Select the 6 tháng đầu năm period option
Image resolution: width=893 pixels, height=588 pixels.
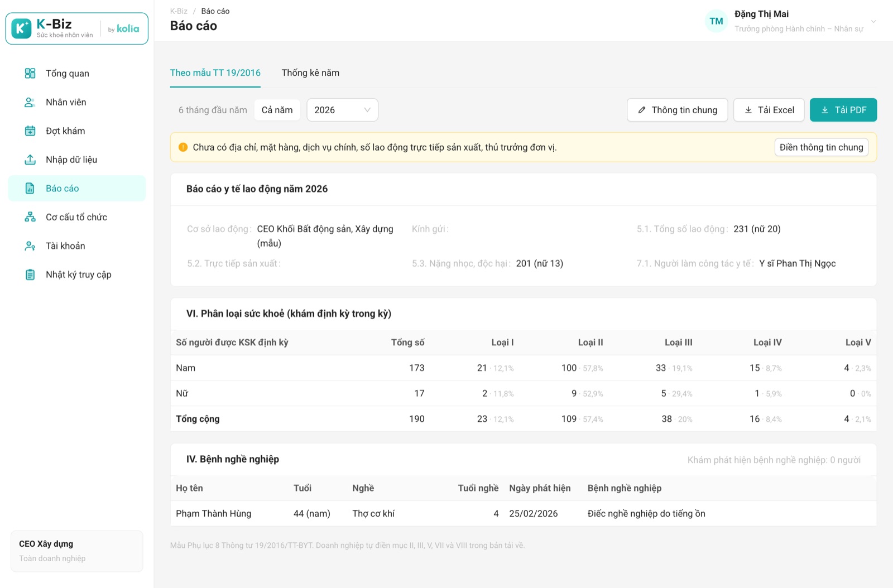[x=213, y=110]
